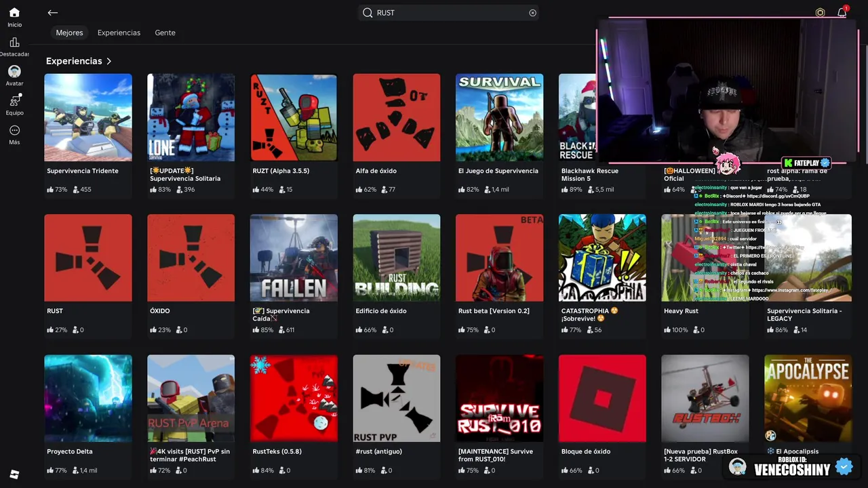
Task: Click El Juego de Supervivencia title
Action: tap(498, 171)
